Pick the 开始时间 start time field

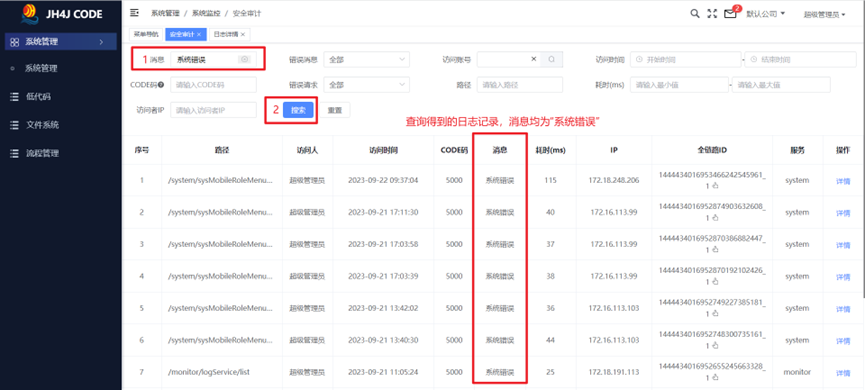pyautogui.click(x=685, y=59)
